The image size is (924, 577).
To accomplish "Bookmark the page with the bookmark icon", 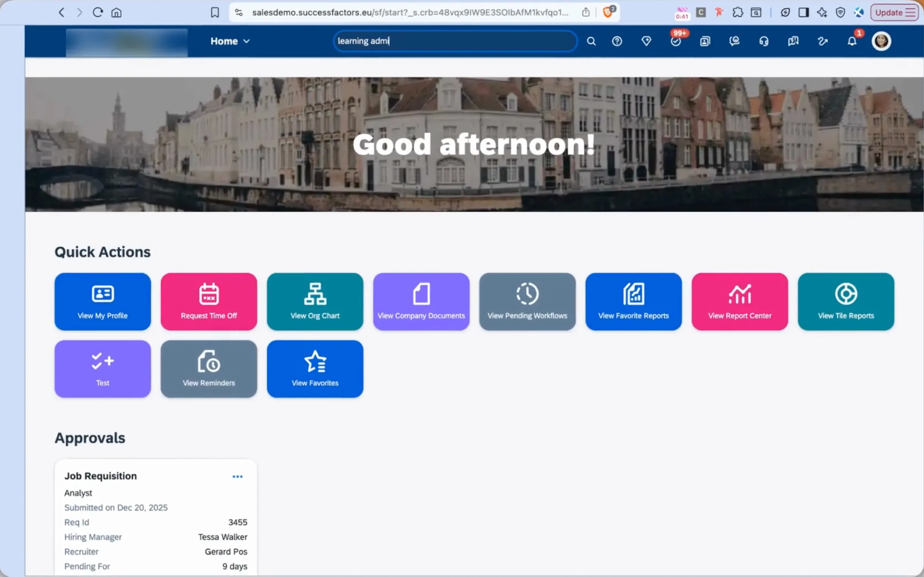I will pyautogui.click(x=215, y=12).
